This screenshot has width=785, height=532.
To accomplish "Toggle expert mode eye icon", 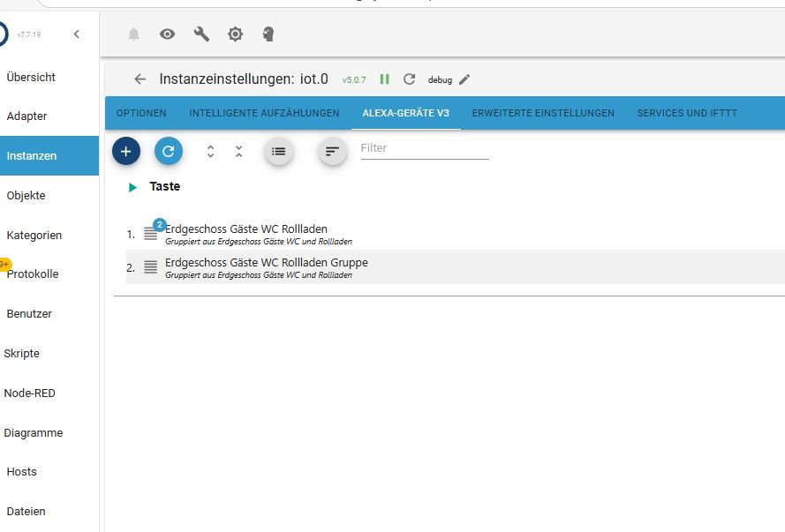I will pyautogui.click(x=167, y=34).
